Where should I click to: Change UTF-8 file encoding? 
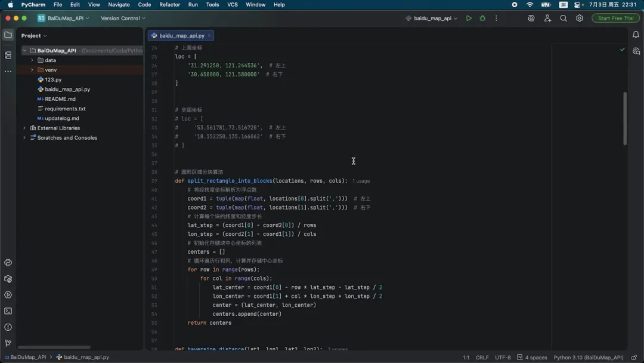tap(503, 357)
